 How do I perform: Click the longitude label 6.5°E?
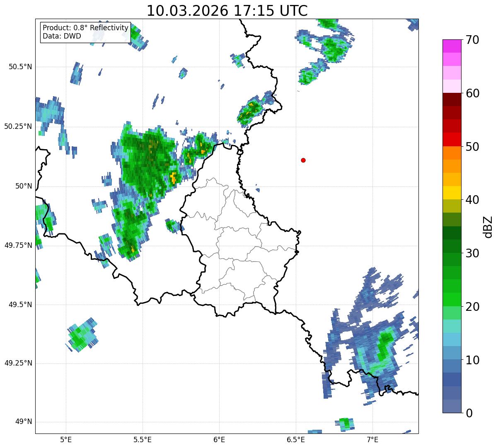296,439
